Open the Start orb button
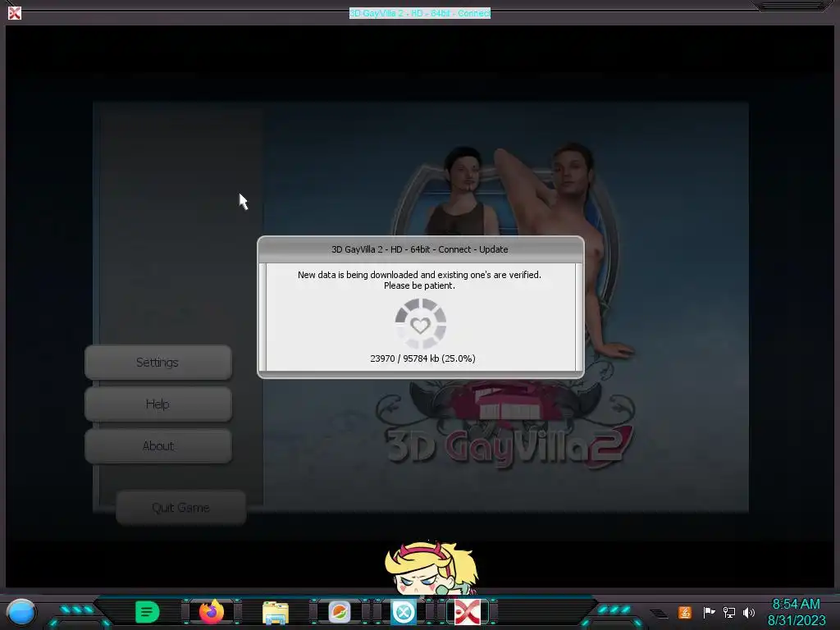 click(21, 612)
